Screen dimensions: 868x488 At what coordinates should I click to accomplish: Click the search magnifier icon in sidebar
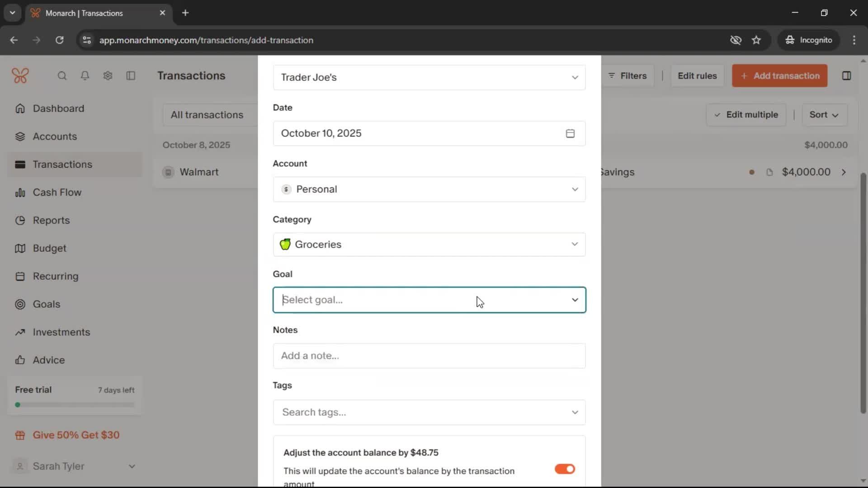pyautogui.click(x=62, y=76)
